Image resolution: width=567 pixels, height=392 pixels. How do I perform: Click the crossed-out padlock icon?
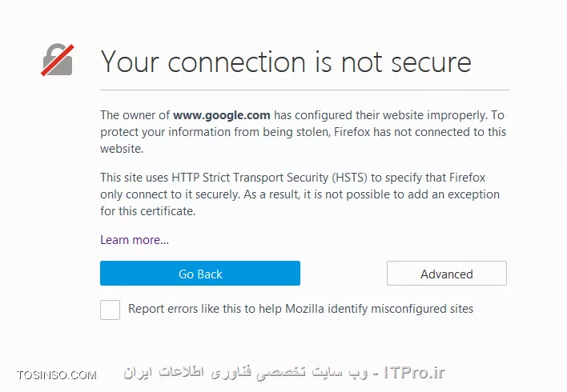pos(58,60)
